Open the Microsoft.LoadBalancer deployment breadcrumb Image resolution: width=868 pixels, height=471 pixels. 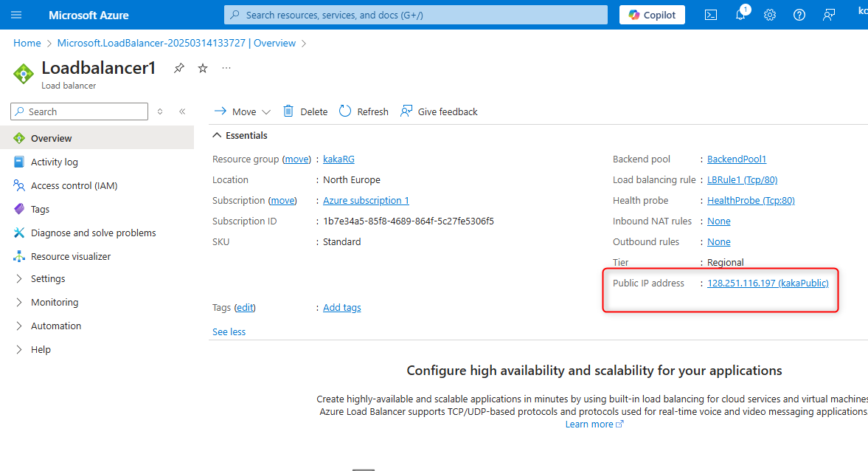tap(176, 44)
